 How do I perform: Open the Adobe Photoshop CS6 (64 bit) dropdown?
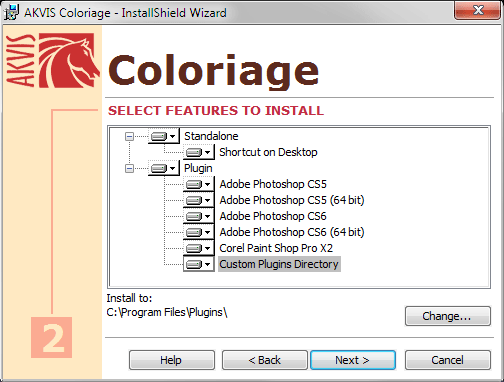199,232
